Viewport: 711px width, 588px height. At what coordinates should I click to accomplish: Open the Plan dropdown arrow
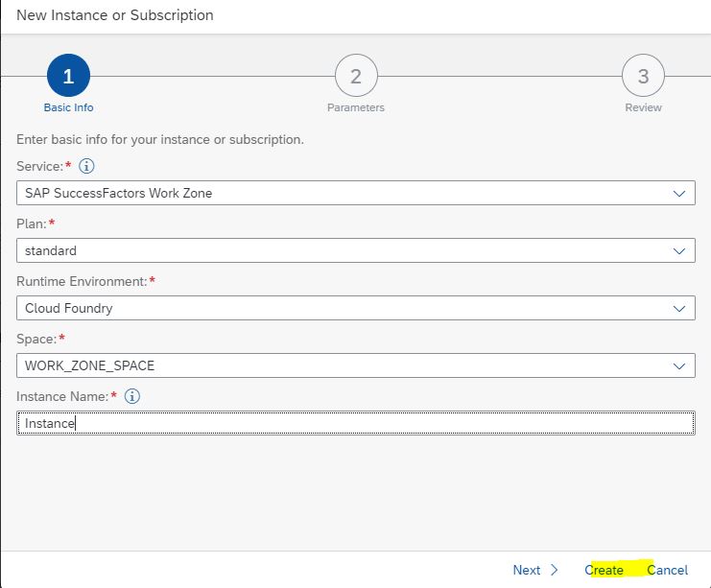tap(678, 251)
